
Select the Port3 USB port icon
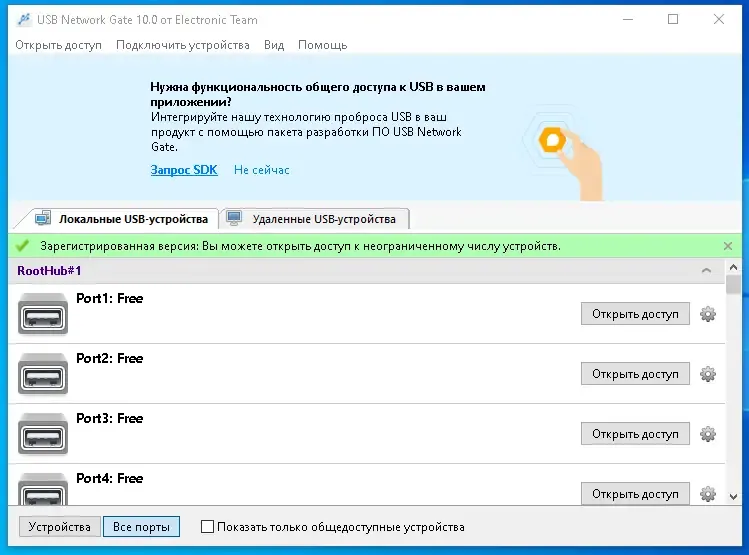click(x=43, y=434)
